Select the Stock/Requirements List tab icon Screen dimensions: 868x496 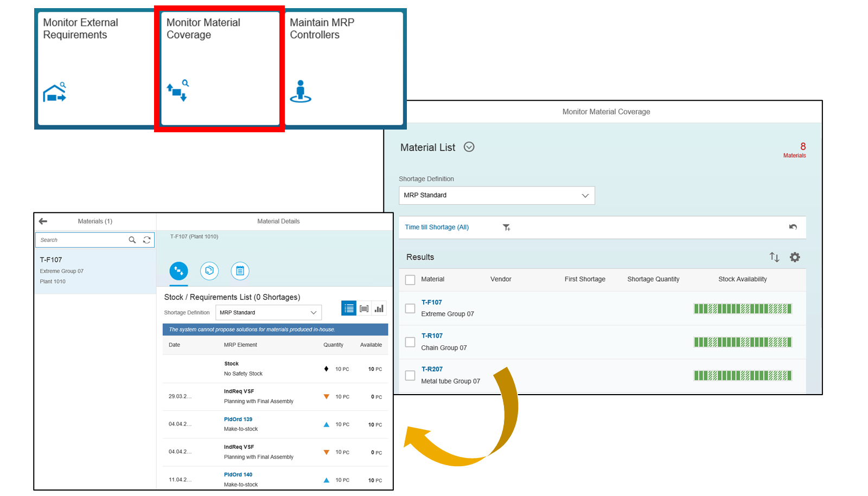tap(178, 270)
